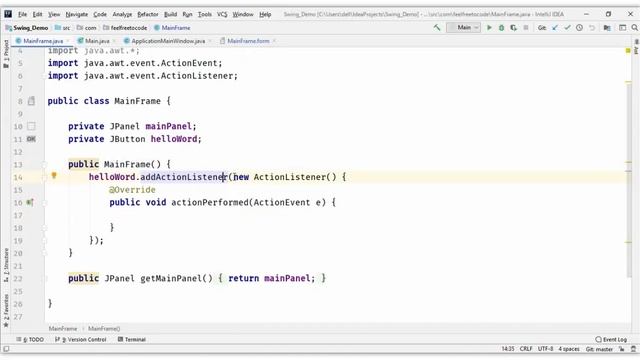This screenshot has width=640, height=360.
Task: Open the Structure tool window sidebar button
Action: tap(6, 264)
